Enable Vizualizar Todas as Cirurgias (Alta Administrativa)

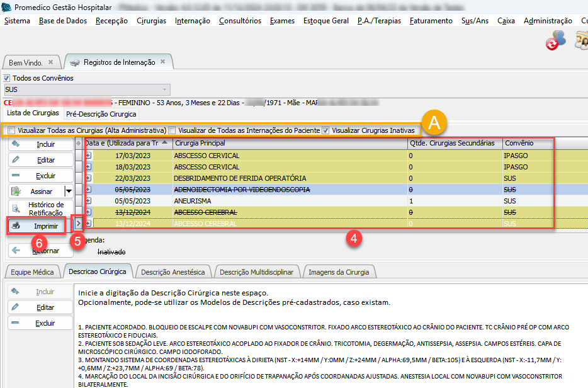(x=11, y=130)
